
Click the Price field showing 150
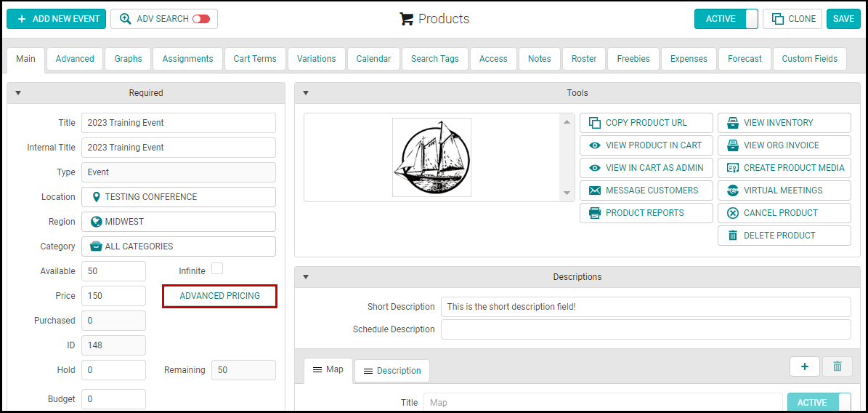[113, 296]
